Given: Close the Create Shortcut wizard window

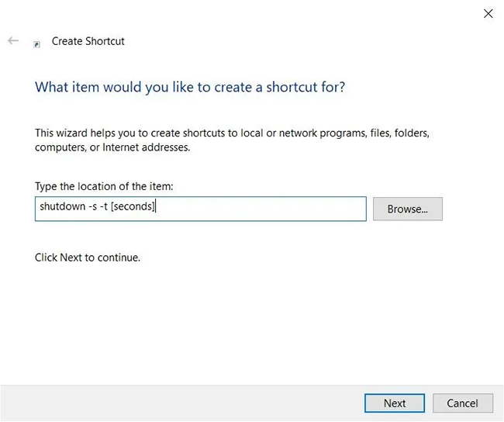Looking at the screenshot, I should click(x=488, y=13).
